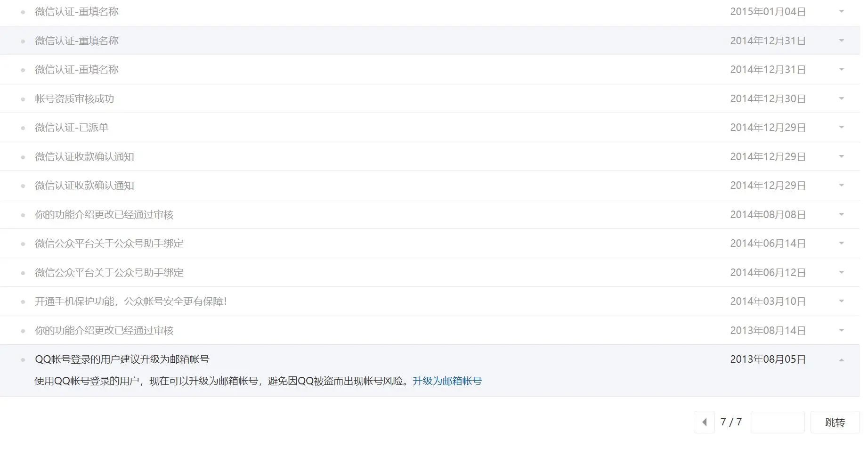Expand arrow for the 2014年06月14日 notification
Viewport: 868px width, 456px height.
pyautogui.click(x=841, y=243)
